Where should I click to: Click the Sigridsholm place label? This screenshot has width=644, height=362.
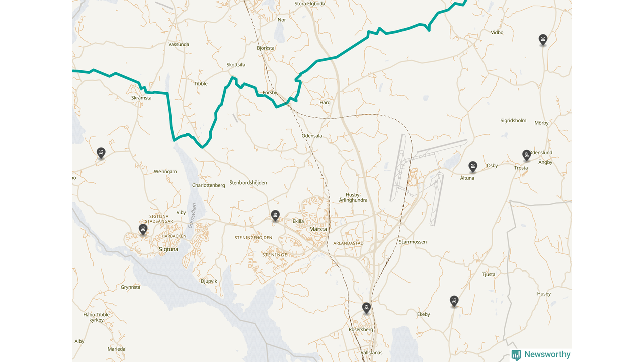click(513, 121)
